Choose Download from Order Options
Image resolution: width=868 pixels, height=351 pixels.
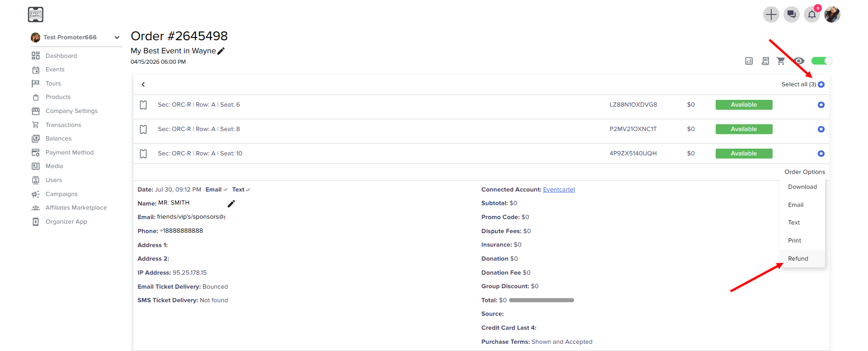pos(802,187)
